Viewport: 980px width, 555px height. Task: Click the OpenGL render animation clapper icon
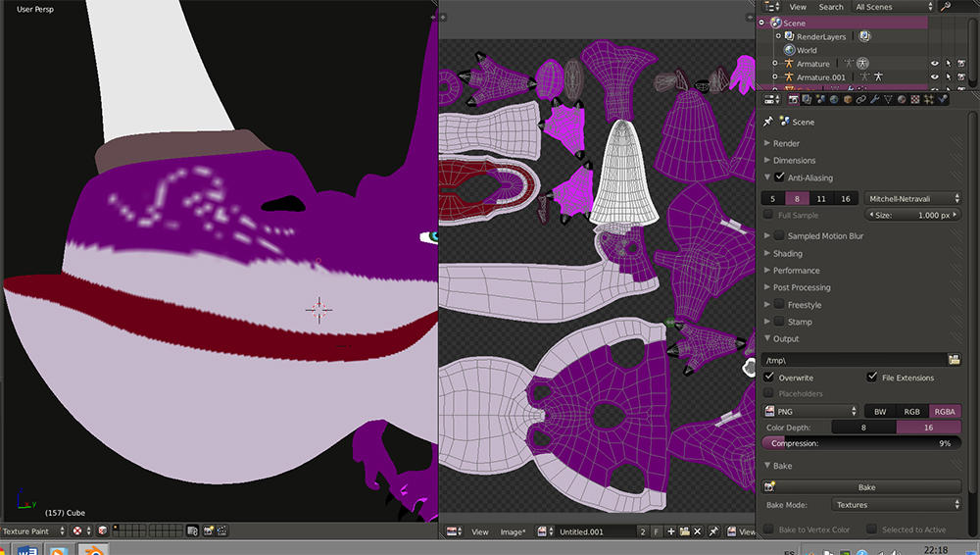[x=221, y=531]
